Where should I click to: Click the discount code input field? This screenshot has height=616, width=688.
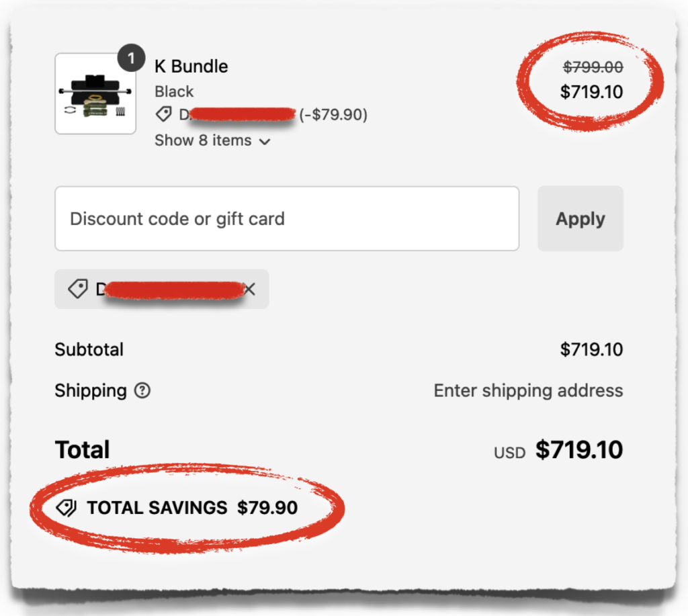click(x=287, y=218)
